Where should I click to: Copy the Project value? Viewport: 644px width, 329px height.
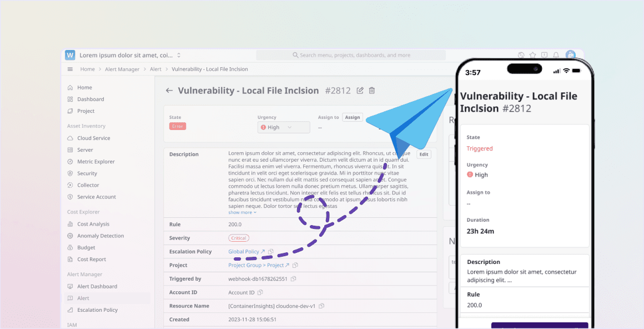pyautogui.click(x=295, y=265)
